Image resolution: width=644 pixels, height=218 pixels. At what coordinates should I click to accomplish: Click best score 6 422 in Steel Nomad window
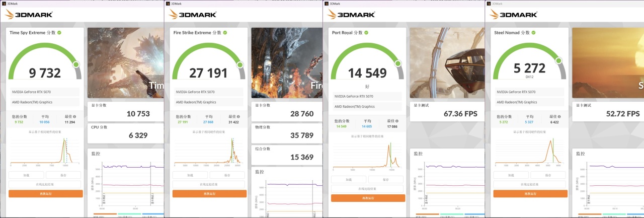coord(554,122)
